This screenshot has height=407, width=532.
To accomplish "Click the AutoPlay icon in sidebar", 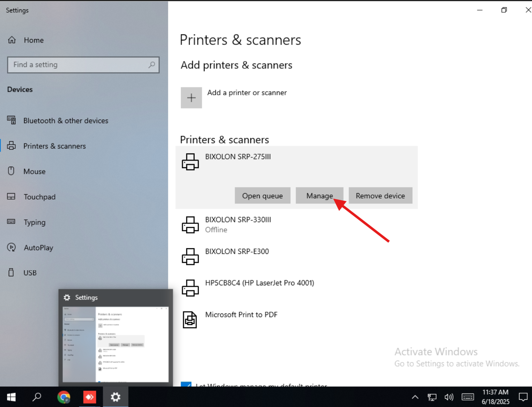I will 11,247.
